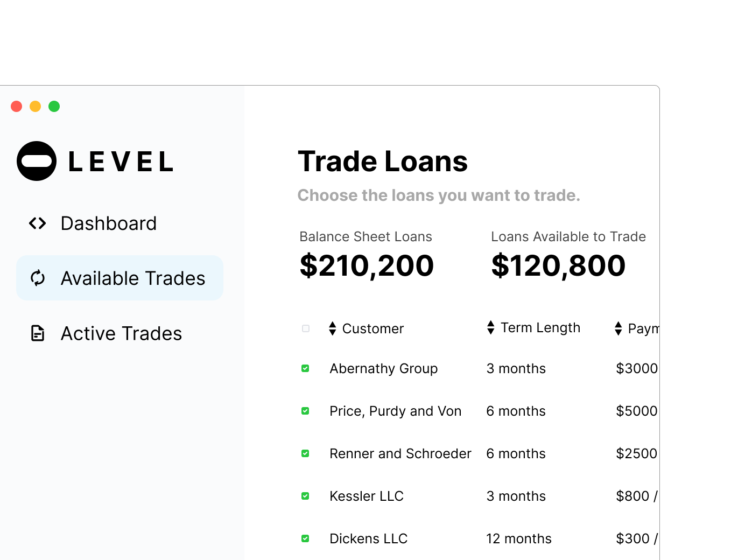Click the Customer column sort arrows

pos(333,328)
